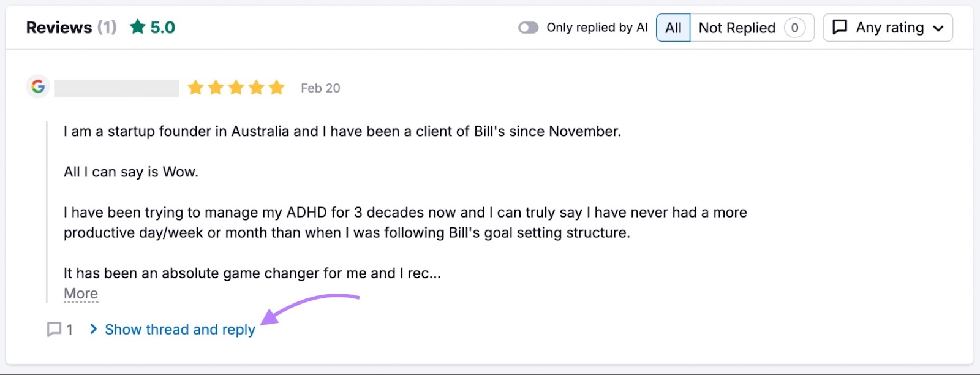
Task: Click the middle yellow star of the rating
Action: point(236,87)
